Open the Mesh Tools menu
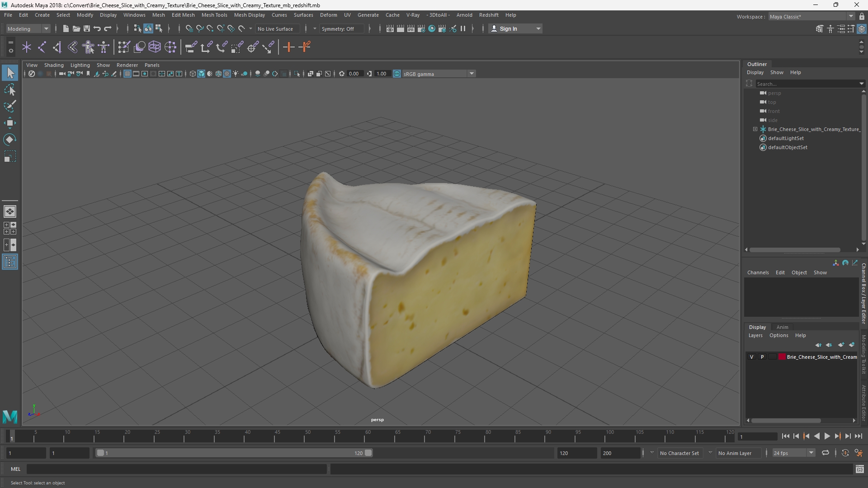 (214, 15)
